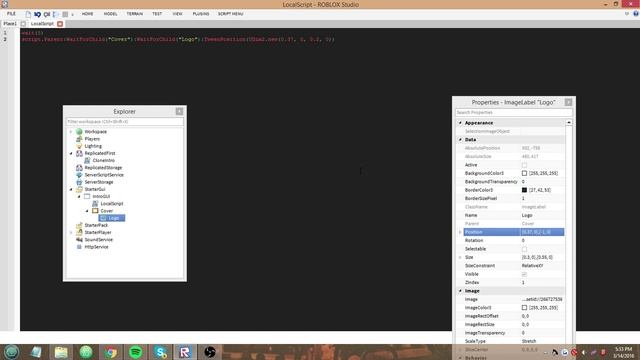This screenshot has height=360, width=640.
Task: Expand the Workspace node in Explorer
Action: click(71, 132)
